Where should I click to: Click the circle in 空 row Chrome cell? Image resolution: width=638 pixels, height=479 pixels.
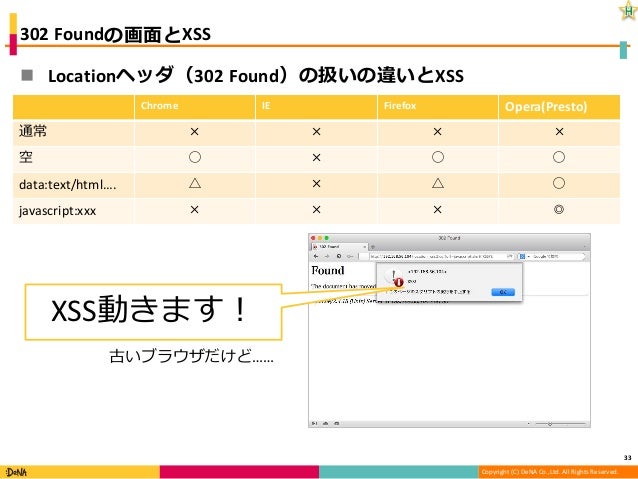pyautogui.click(x=195, y=157)
